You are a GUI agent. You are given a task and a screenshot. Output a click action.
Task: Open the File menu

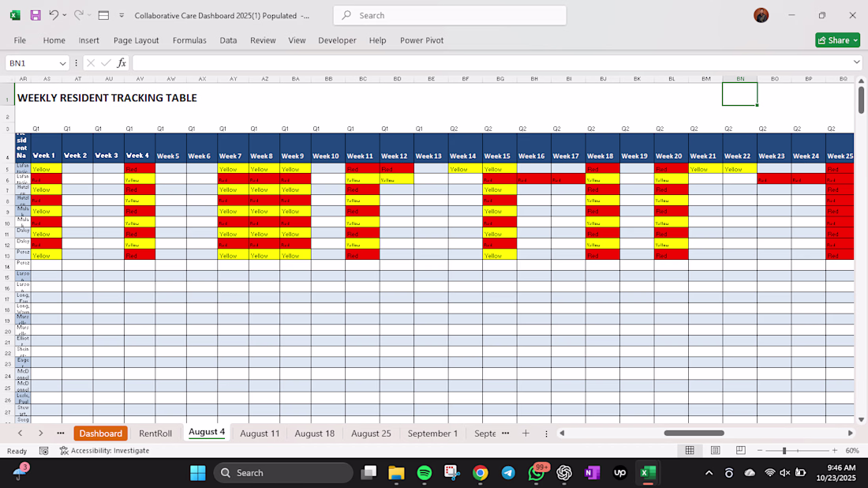click(x=20, y=40)
